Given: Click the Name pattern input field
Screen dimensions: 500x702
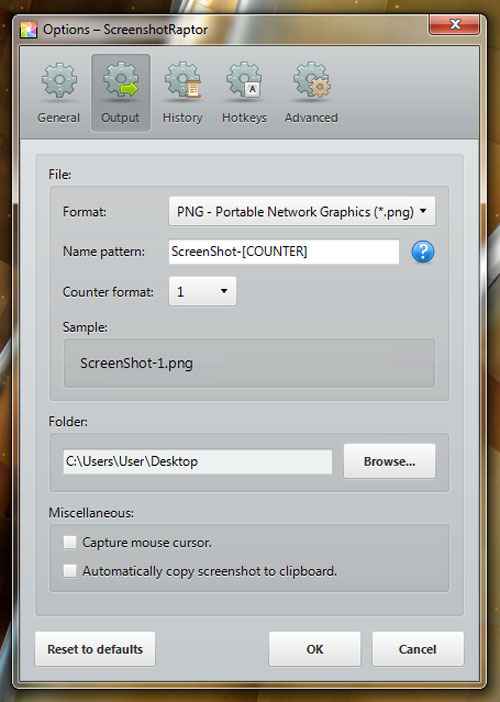Looking at the screenshot, I should click(x=284, y=252).
